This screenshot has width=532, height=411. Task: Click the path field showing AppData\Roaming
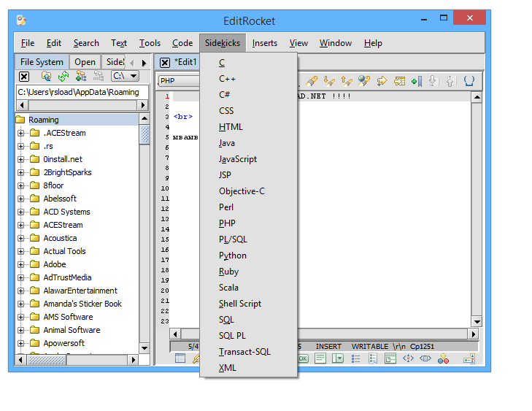(x=82, y=92)
